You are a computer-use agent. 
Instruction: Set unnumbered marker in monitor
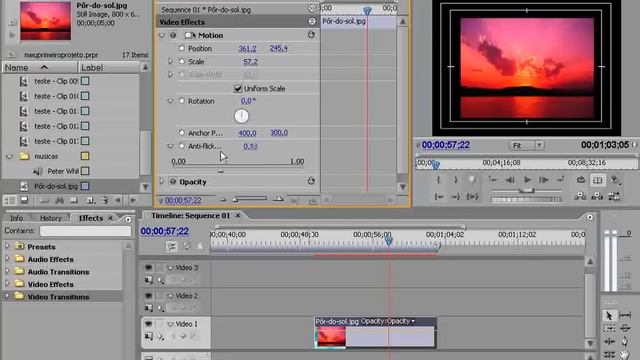click(472, 180)
